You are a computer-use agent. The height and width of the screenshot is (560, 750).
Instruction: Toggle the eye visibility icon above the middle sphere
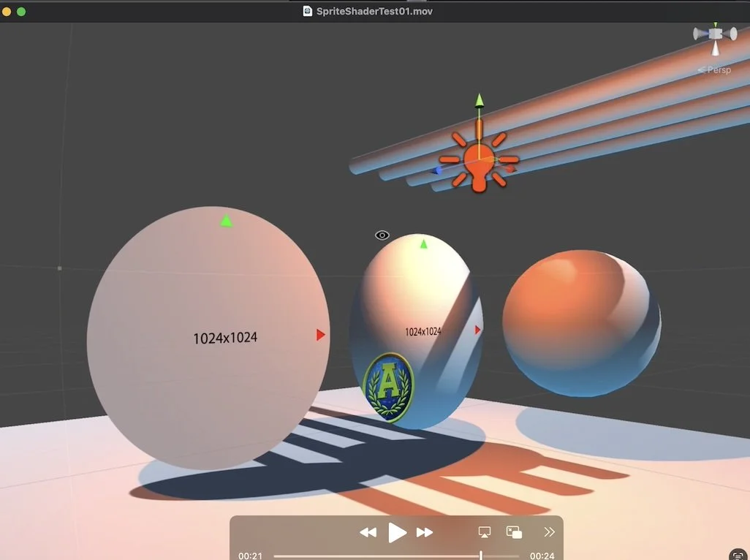point(382,235)
